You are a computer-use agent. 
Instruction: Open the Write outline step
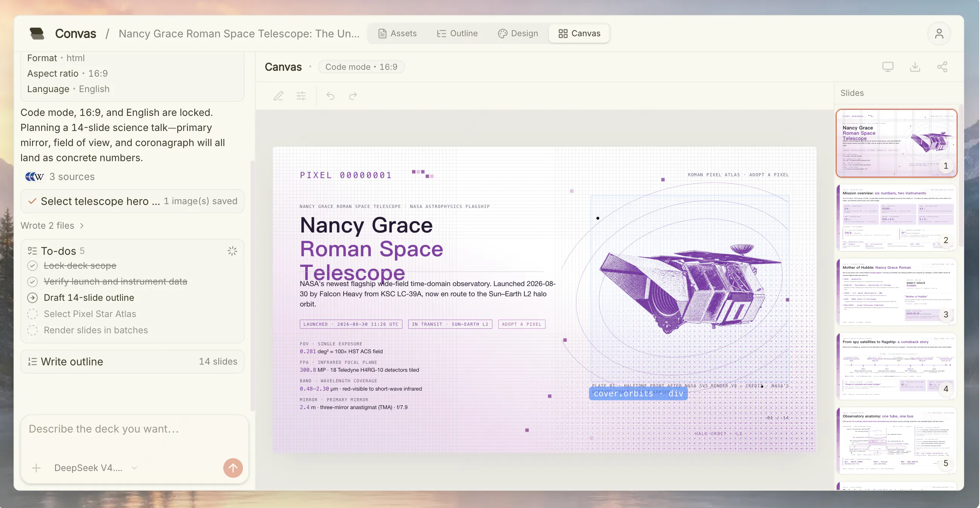[132, 362]
